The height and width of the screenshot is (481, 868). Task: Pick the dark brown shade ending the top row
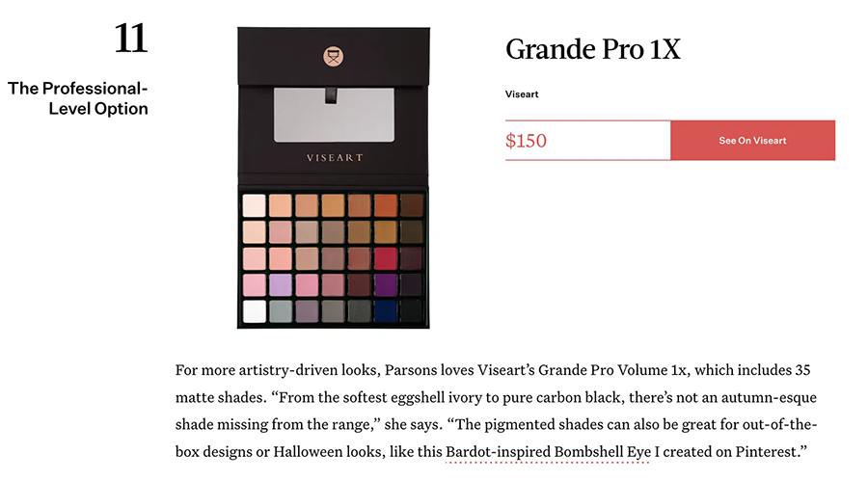point(412,205)
